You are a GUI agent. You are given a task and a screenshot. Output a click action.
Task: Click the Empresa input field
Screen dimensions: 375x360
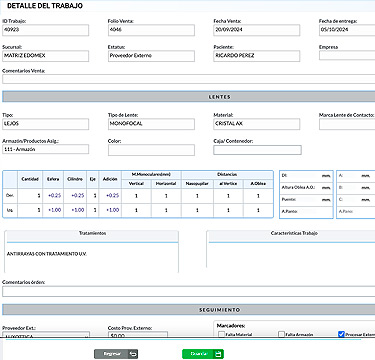pyautogui.click(x=347, y=55)
